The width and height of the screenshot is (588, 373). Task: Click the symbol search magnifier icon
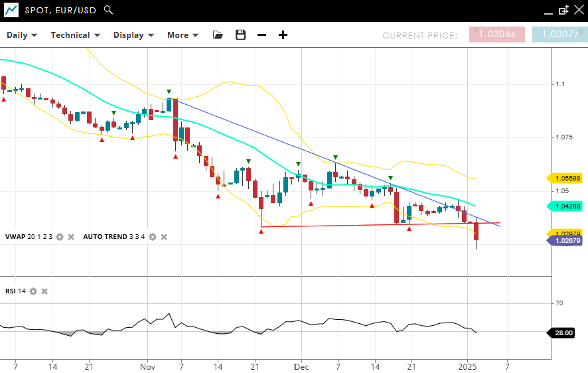click(x=109, y=10)
